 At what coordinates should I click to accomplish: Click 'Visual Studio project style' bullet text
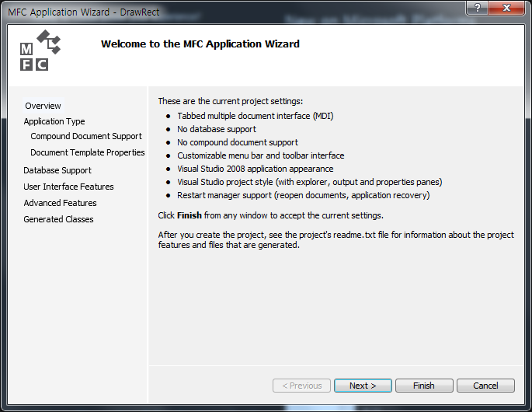(x=309, y=182)
